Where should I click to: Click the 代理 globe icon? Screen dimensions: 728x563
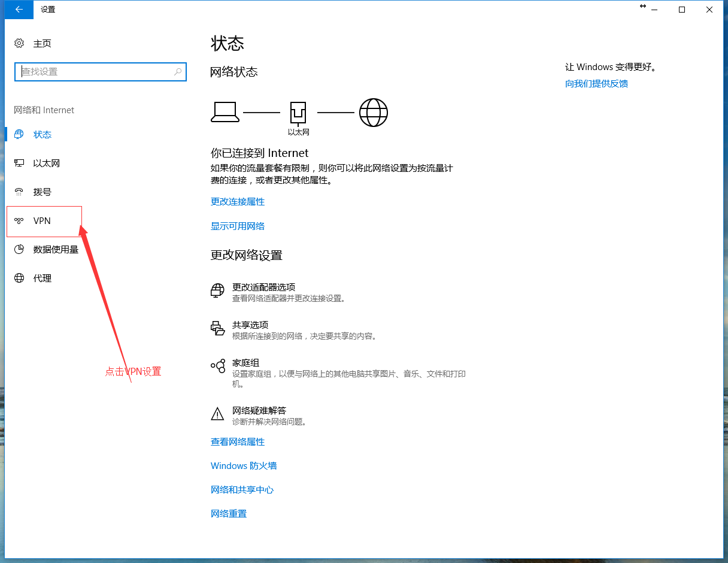coord(19,279)
